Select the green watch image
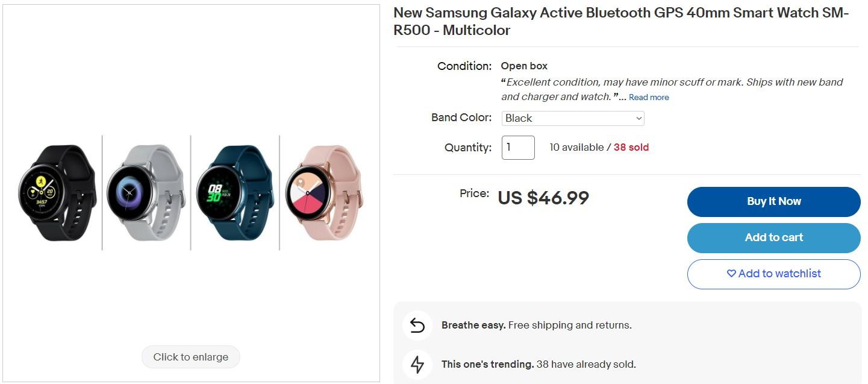The height and width of the screenshot is (384, 868). click(235, 193)
